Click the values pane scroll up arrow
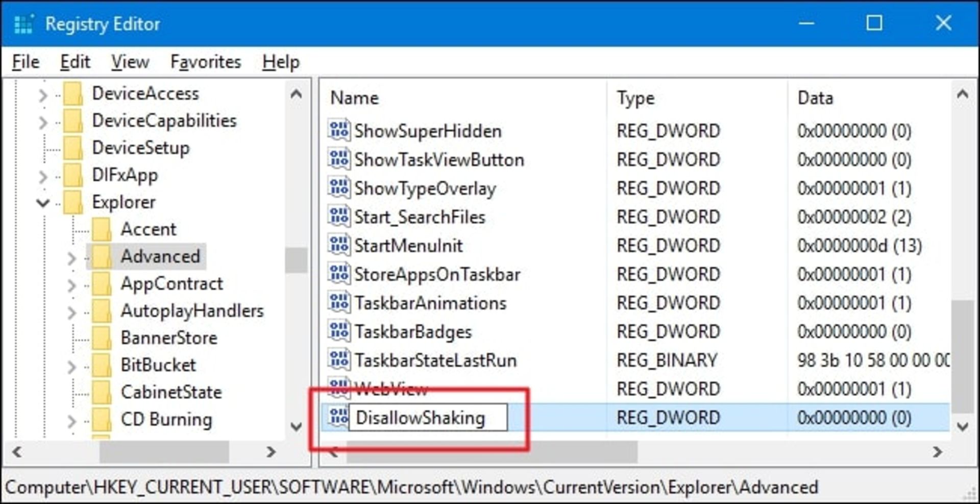The image size is (980, 504). point(963,94)
